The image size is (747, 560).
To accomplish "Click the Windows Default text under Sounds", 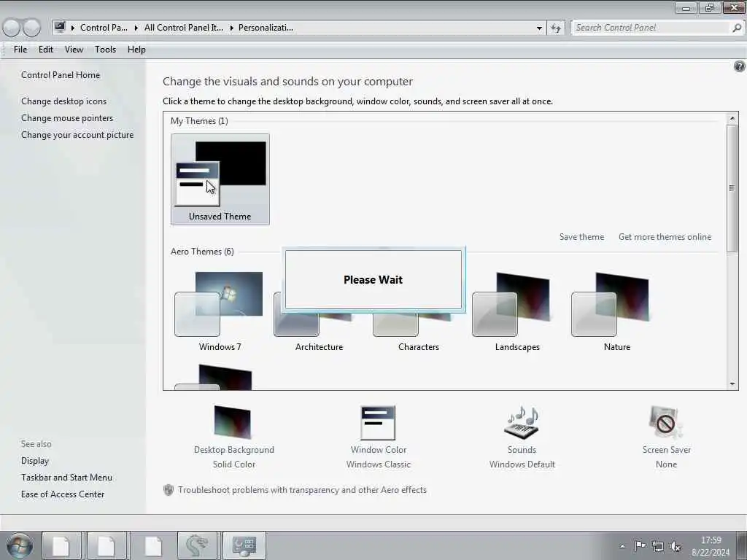I will pyautogui.click(x=522, y=464).
